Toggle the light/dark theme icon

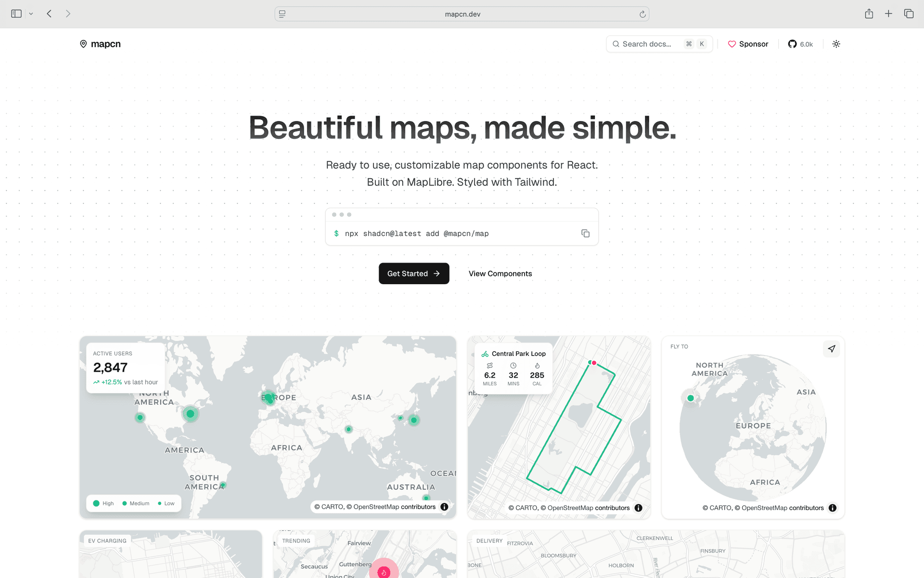836,44
